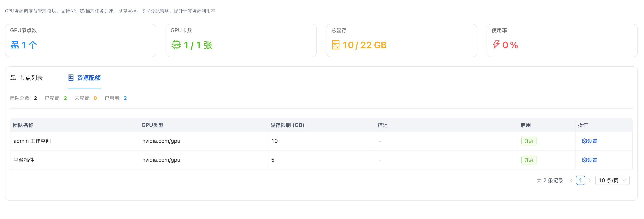Select the 资源配额 tab
Image resolution: width=644 pixels, height=219 pixels.
(x=89, y=78)
